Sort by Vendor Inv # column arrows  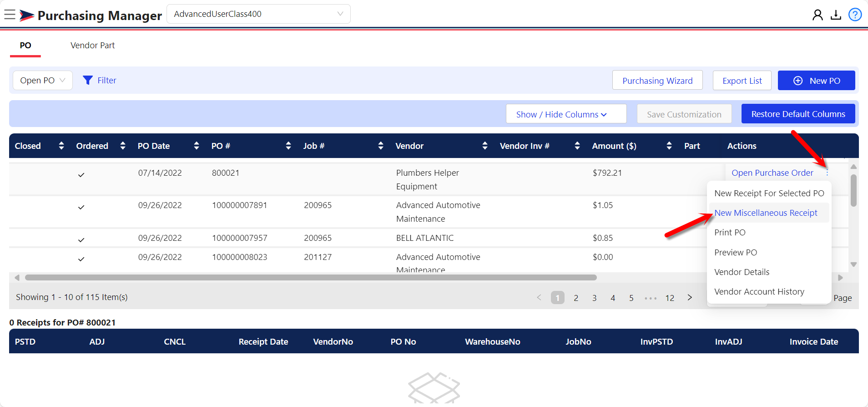pos(577,146)
